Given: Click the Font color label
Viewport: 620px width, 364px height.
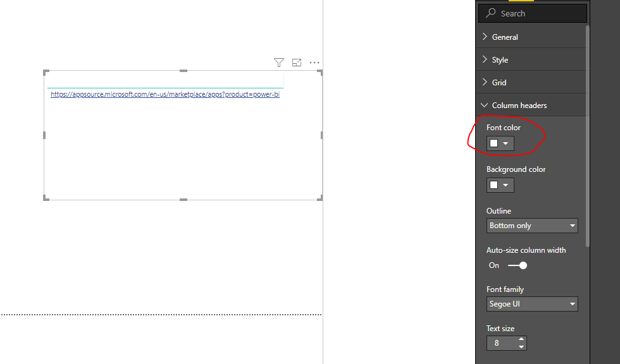Looking at the screenshot, I should (504, 128).
